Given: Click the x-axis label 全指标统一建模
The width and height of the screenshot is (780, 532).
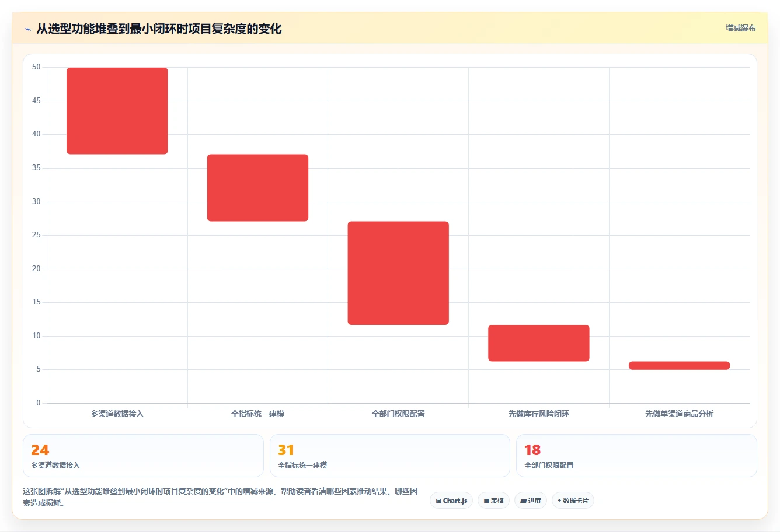Looking at the screenshot, I should tap(257, 414).
